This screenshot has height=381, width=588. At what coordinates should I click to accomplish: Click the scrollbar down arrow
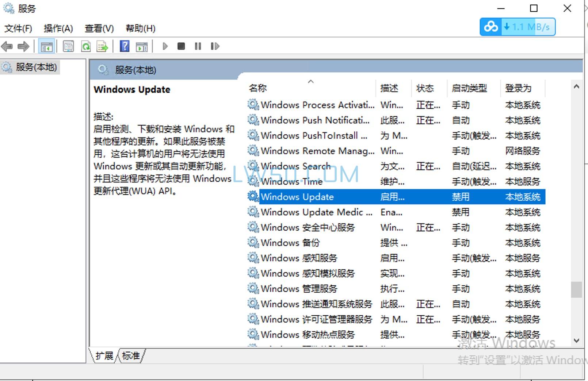pyautogui.click(x=576, y=340)
